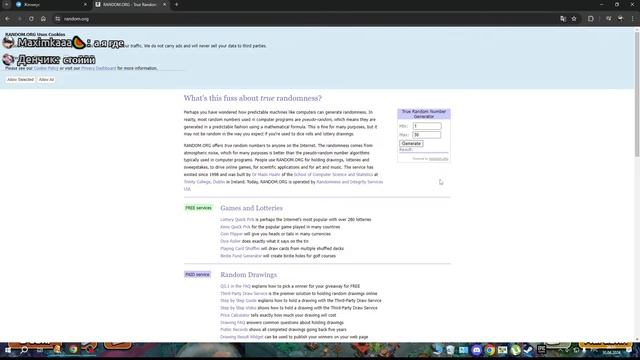
Task: View site information icon in address bar
Action: click(58, 19)
